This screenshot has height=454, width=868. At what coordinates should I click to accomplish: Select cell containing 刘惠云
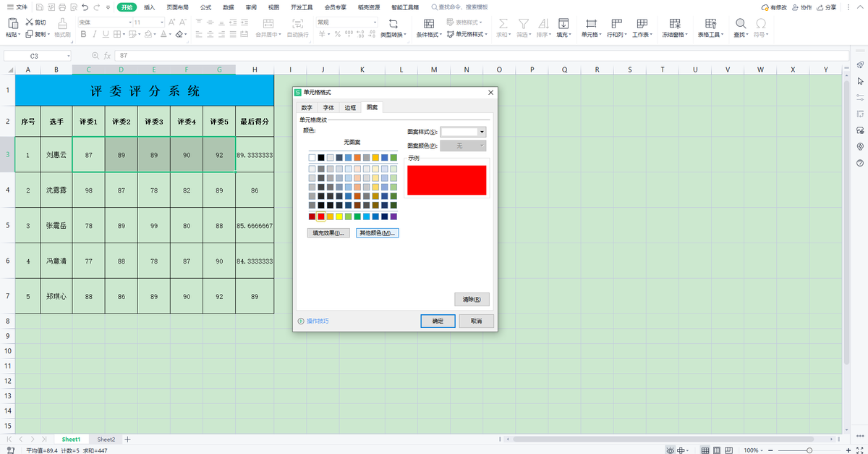[x=56, y=154]
